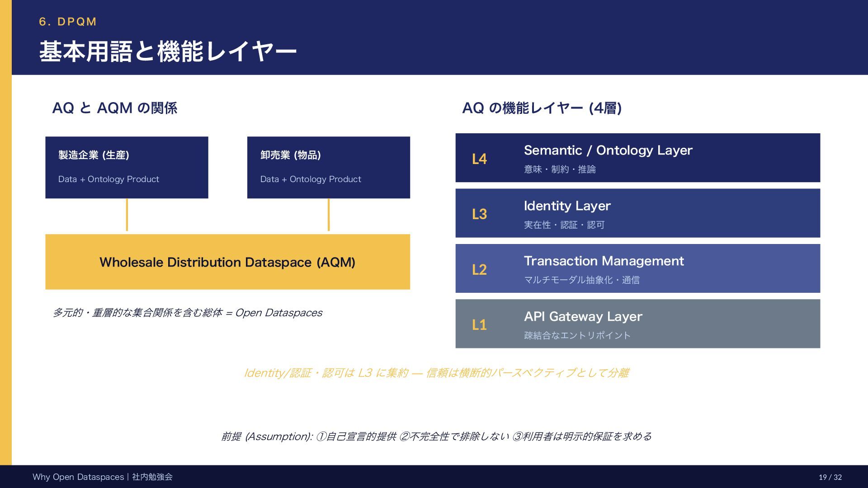Click the yellow connector under 製造企業 box
The width and height of the screenshot is (868, 488).
(x=127, y=215)
